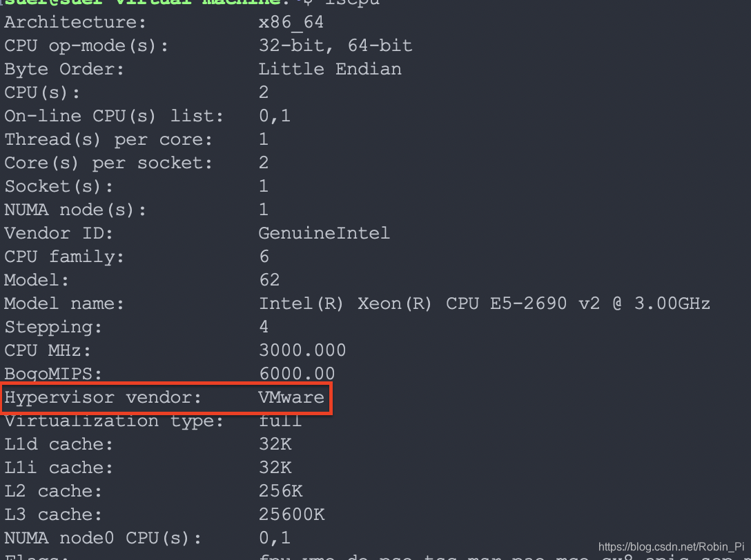
Task: Click the L2 cache 256K value
Action: tap(281, 491)
